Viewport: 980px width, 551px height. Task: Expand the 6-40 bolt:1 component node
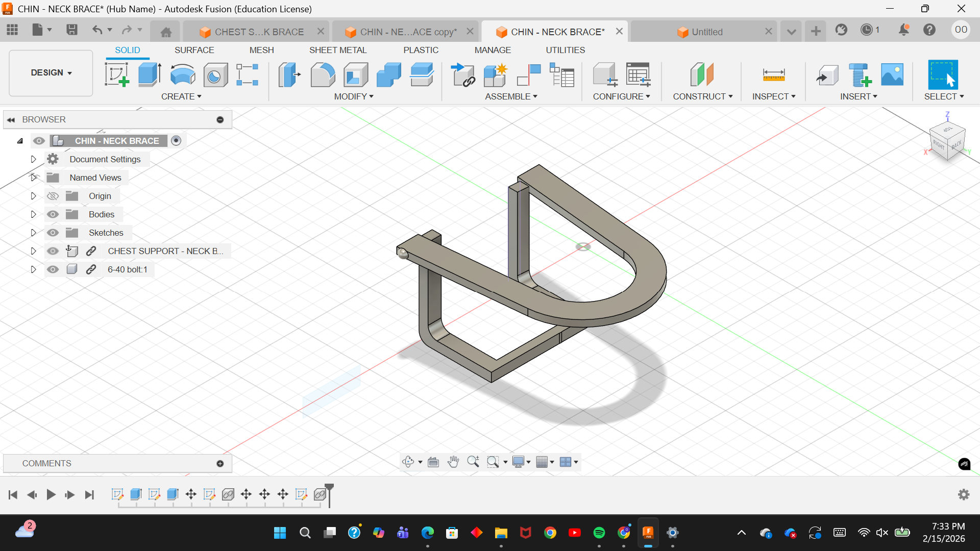pyautogui.click(x=34, y=269)
